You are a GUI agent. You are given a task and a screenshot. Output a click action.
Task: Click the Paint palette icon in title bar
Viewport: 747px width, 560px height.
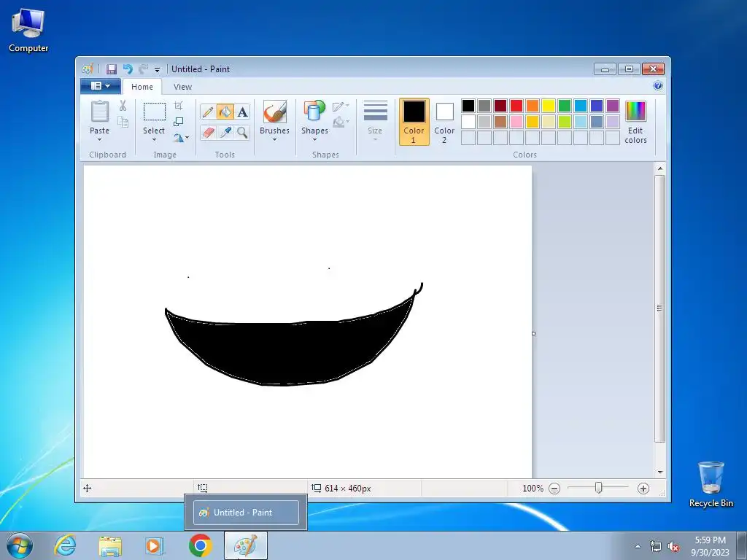(87, 69)
